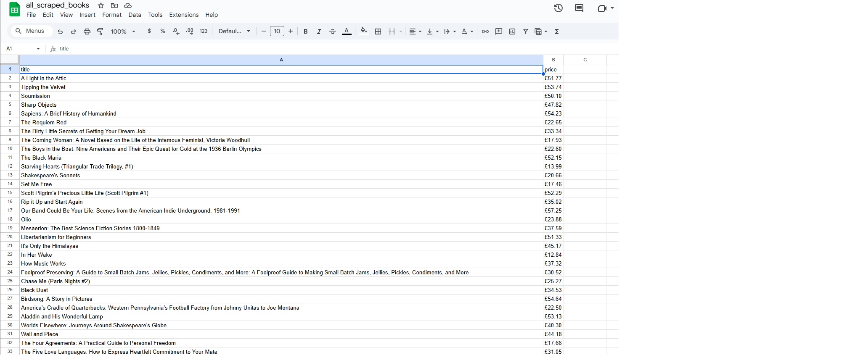Select column A header

(x=281, y=60)
